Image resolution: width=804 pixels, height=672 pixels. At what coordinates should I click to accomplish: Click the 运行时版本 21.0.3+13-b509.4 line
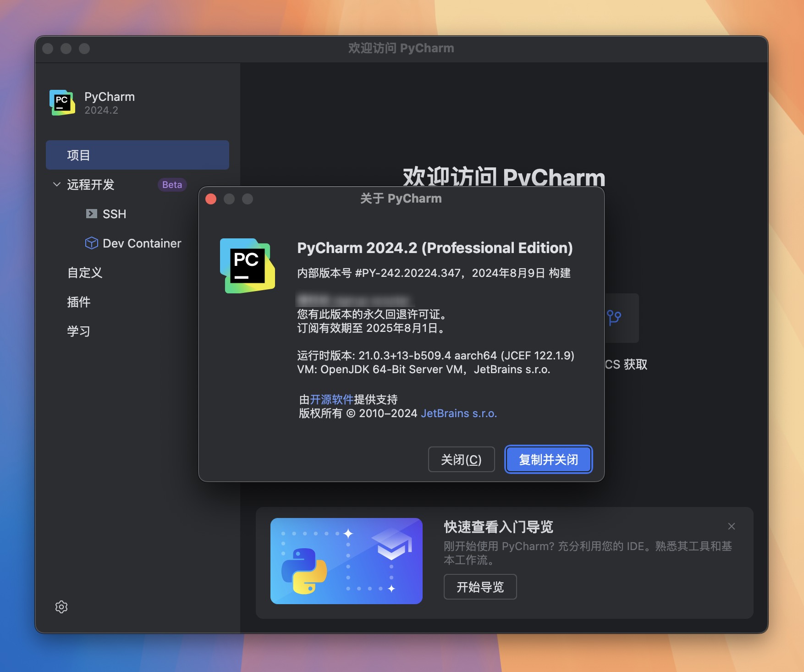tap(435, 356)
